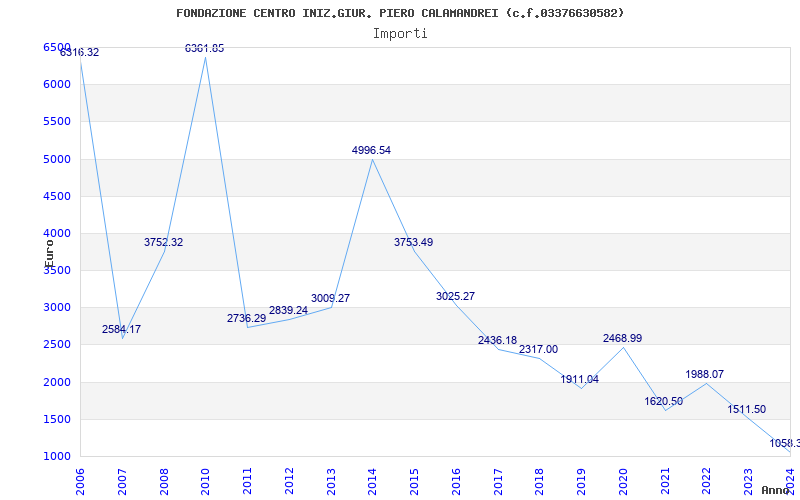Screen dimensions: 800x500
Task: Click the 2017 x-axis year label
Action: [498, 482]
